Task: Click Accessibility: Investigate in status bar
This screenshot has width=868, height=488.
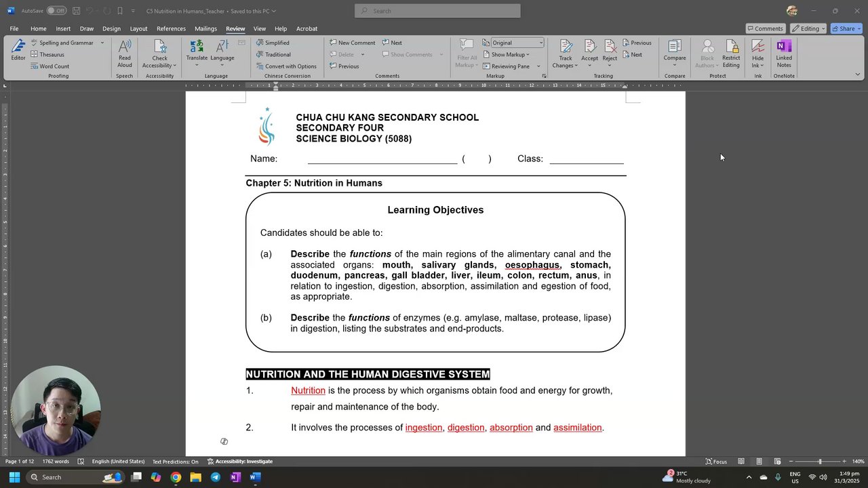Action: coord(240,462)
